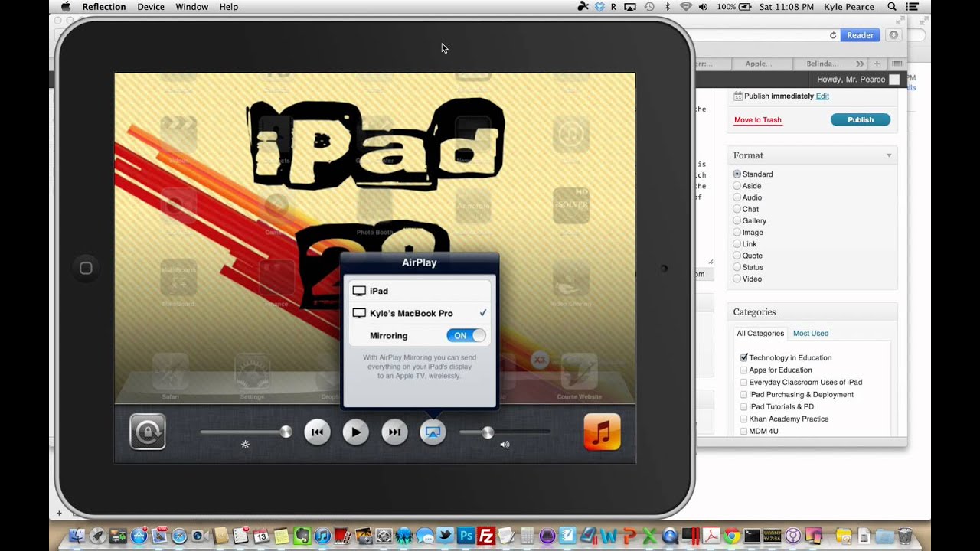980x551 pixels.
Task: Select the Chat format
Action: coord(737,209)
